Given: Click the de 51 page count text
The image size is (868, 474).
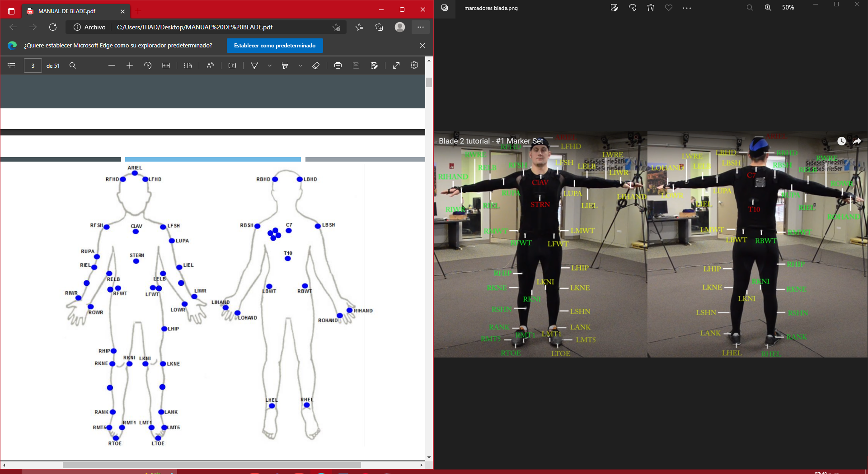Looking at the screenshot, I should 53,66.
